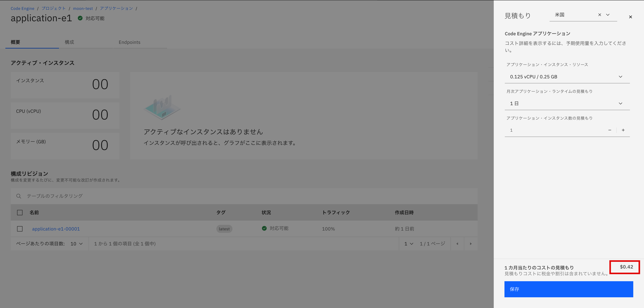Click the next page arrow icon

(471, 244)
